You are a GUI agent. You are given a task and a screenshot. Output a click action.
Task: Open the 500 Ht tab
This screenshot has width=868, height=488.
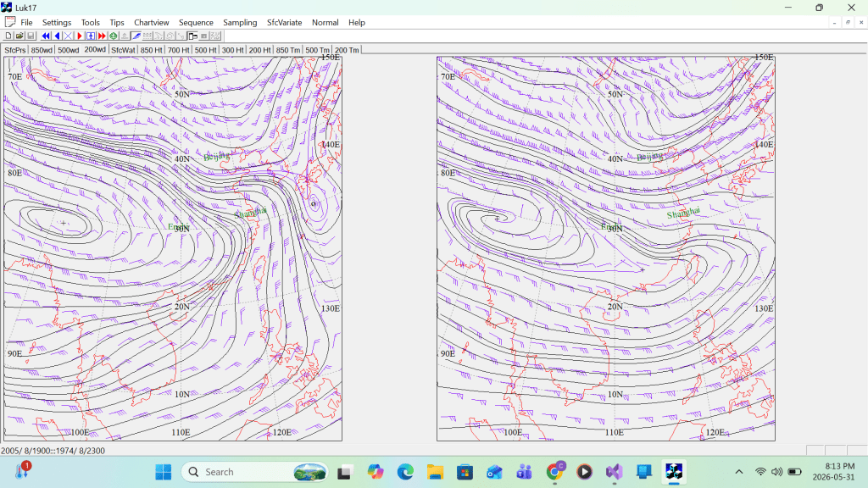click(205, 50)
